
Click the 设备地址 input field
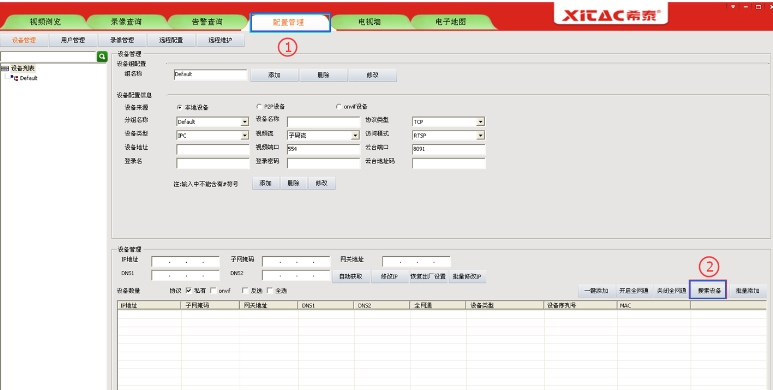212,149
